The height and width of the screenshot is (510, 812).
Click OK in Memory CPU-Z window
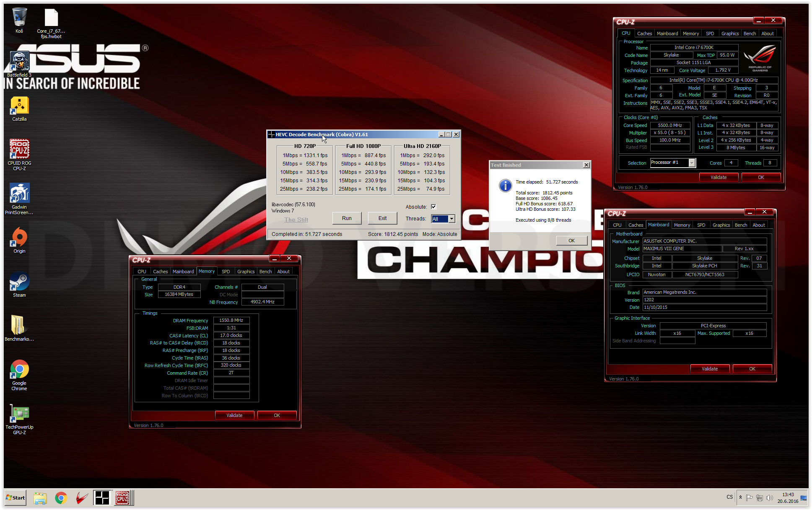point(277,415)
